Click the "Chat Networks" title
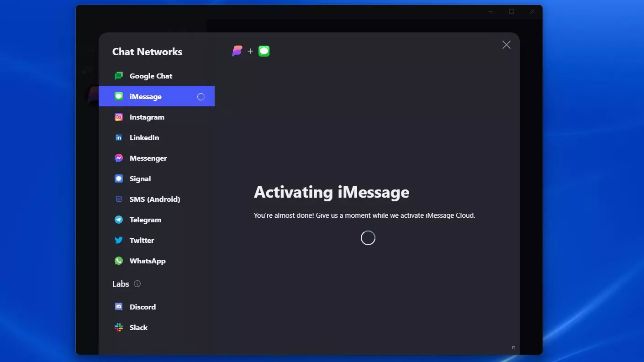Viewport: 644px width, 362px height. click(147, 52)
